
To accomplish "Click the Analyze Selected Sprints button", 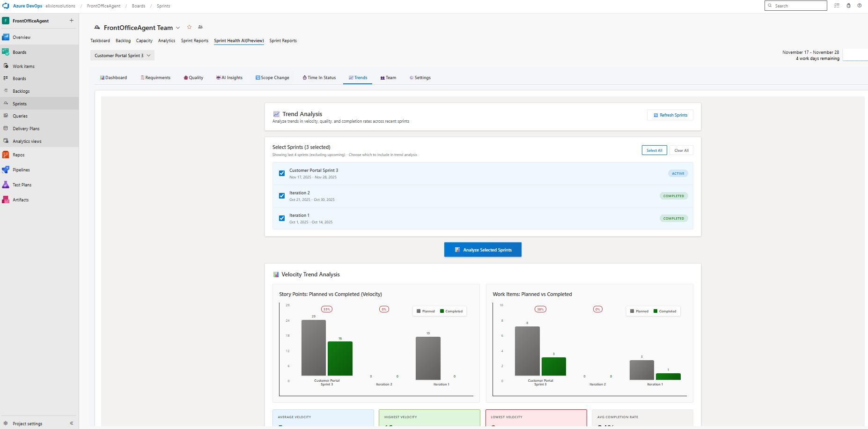I will 483,250.
